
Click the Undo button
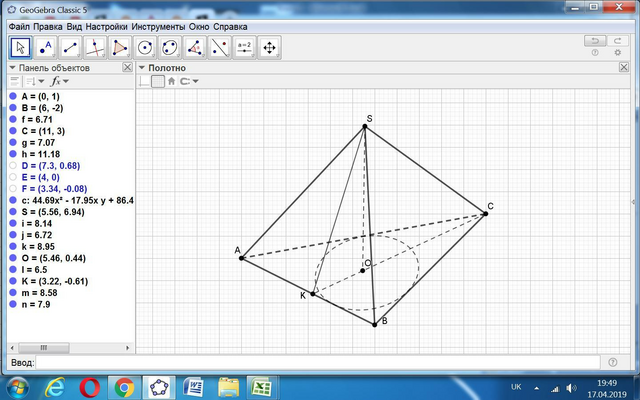[x=595, y=41]
